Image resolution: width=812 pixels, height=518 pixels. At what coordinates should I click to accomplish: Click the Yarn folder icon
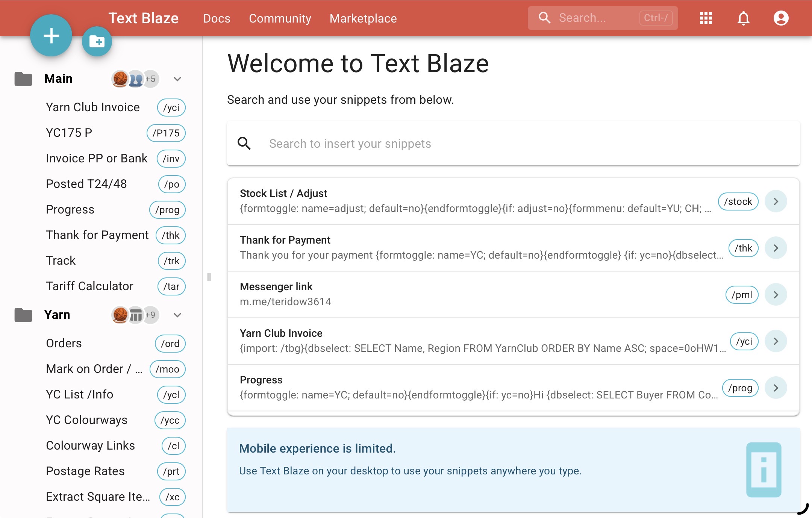[23, 315]
